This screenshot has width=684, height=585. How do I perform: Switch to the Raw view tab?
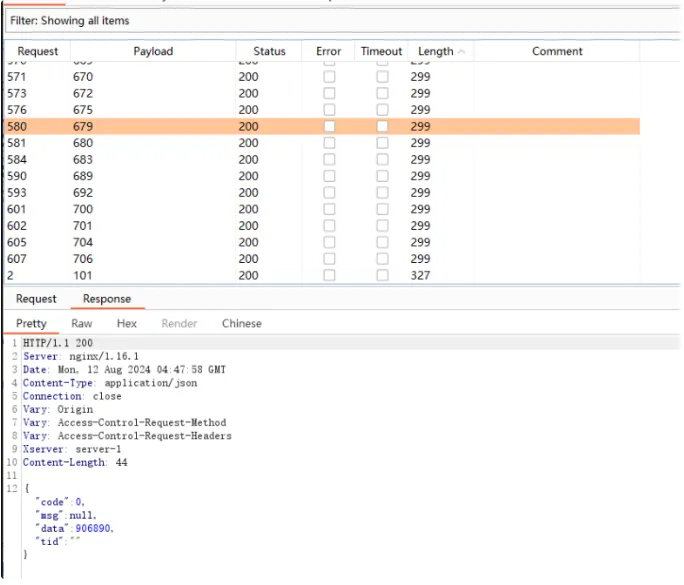[82, 324]
